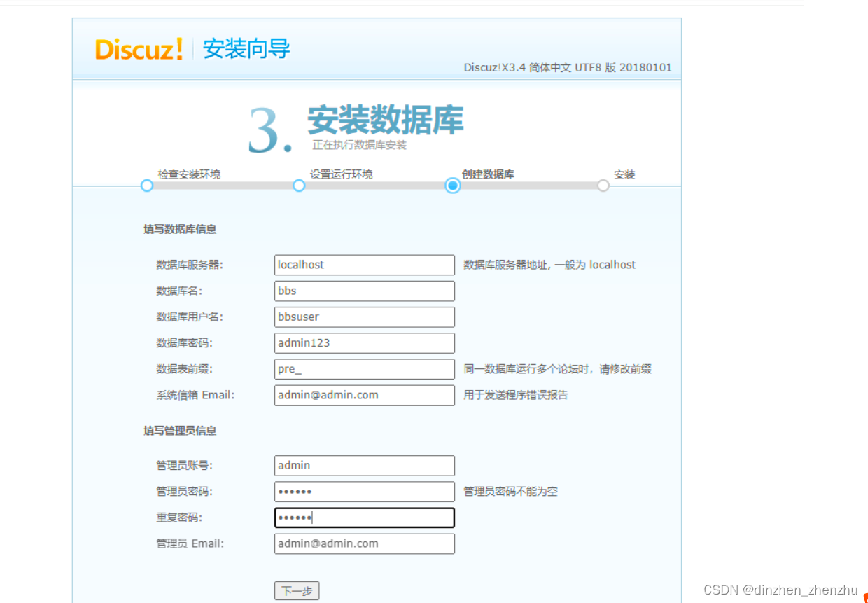
Task: Click the 设置运行环境 step circle
Action: click(x=299, y=186)
